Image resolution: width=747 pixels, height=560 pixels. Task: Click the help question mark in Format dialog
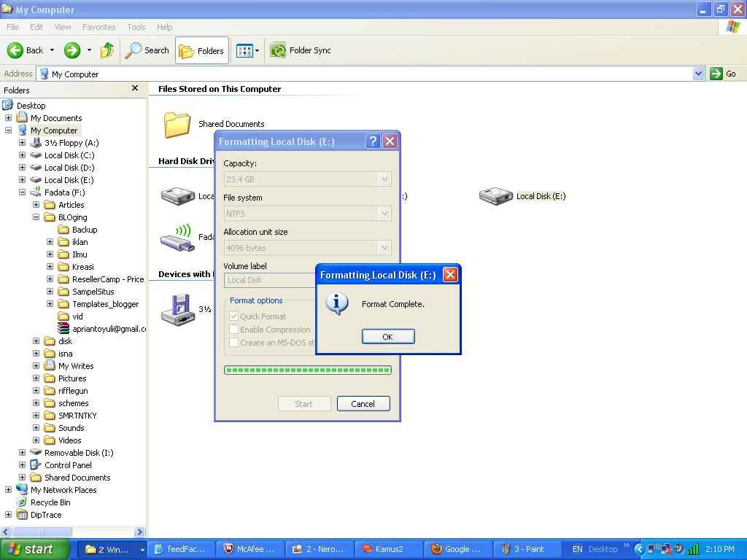(x=373, y=141)
